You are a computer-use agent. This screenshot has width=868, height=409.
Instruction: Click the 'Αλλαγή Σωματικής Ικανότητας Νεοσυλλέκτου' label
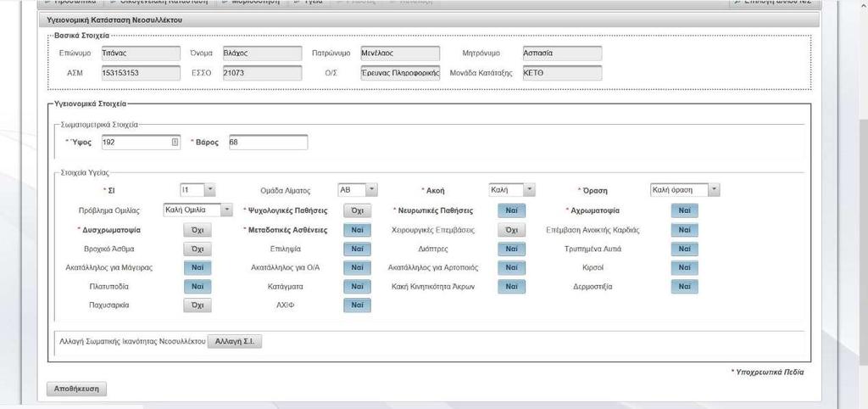131,341
